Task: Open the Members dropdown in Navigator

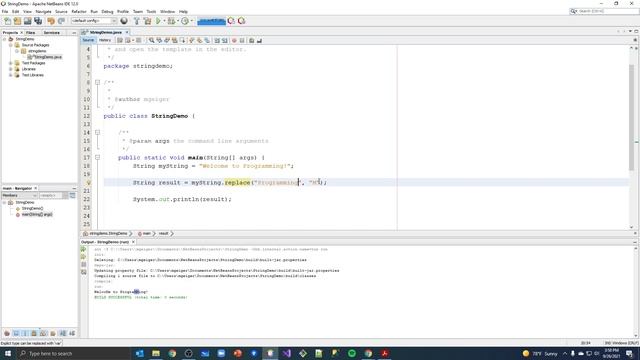Action: click(19, 196)
